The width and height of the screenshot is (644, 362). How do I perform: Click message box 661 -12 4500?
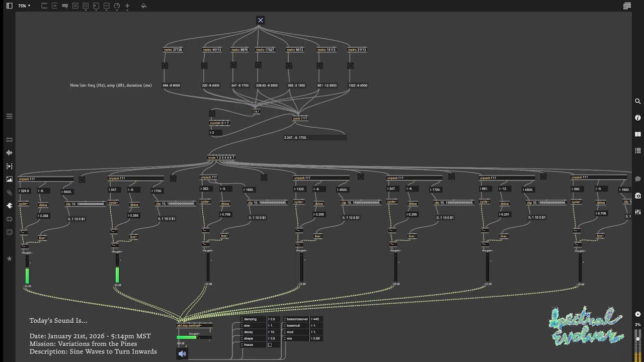(x=327, y=85)
